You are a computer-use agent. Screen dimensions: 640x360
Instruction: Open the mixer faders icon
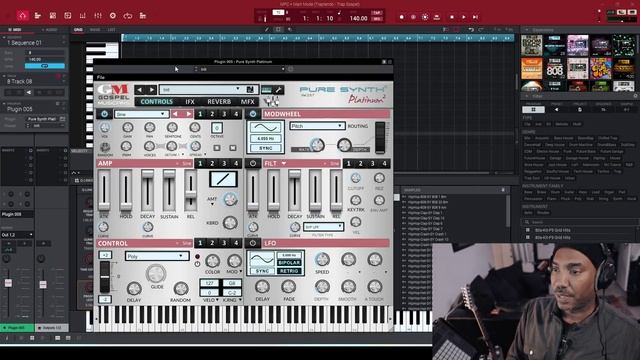(x=271, y=101)
